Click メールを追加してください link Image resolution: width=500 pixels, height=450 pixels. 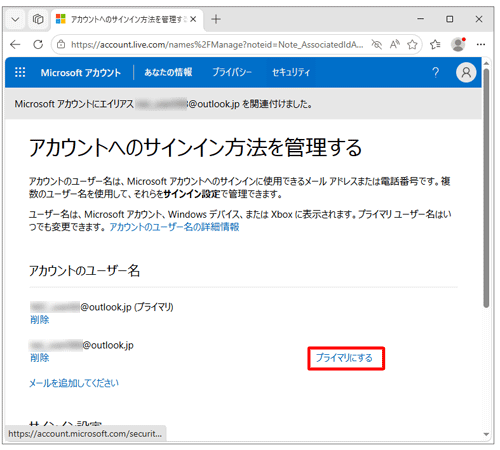point(74,383)
